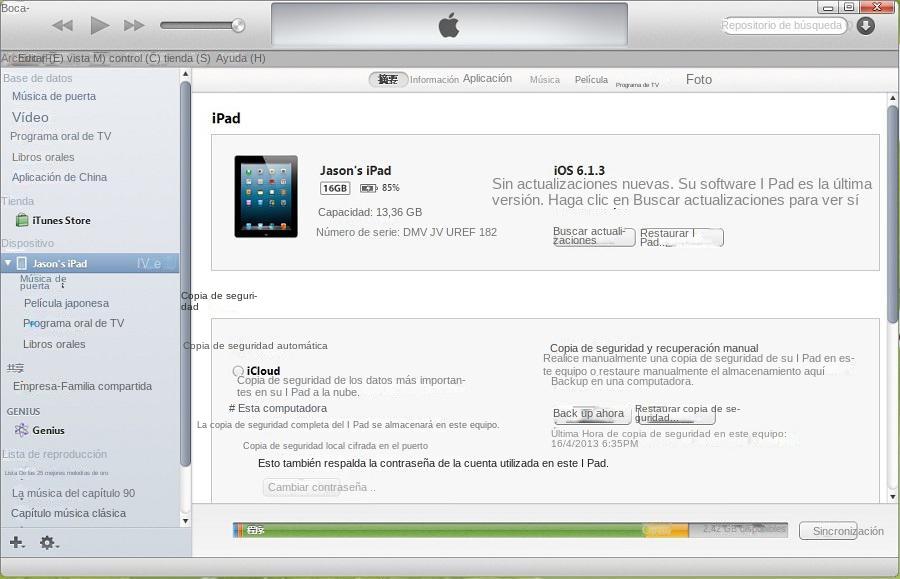This screenshot has width=900, height=579.
Task: Click main pane scroll up arrow
Action: click(893, 99)
